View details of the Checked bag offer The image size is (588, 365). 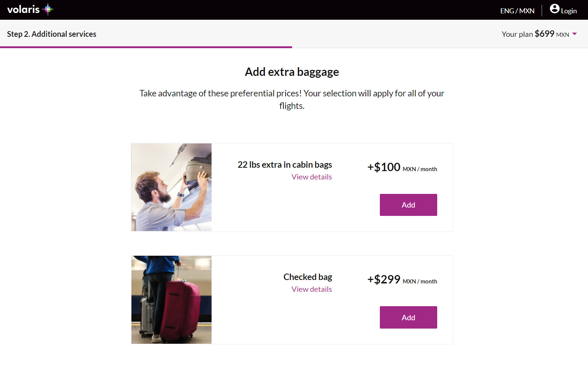[311, 289]
